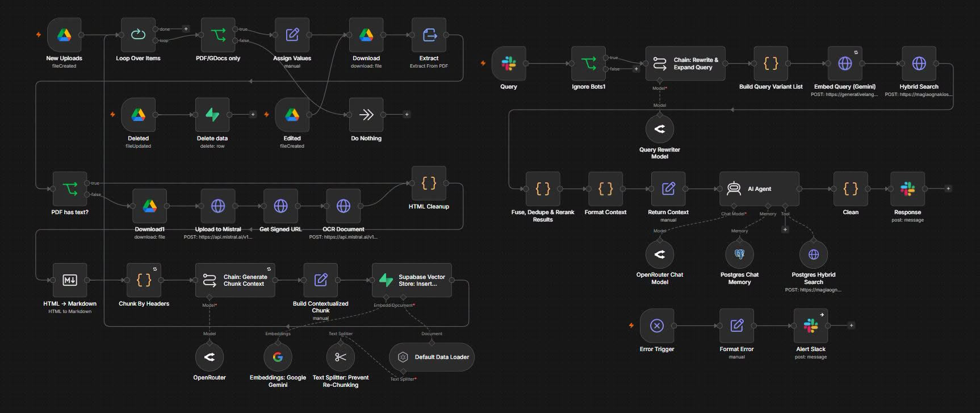Select the Query Rewriter Model node
The width and height of the screenshot is (980, 413).
(660, 130)
